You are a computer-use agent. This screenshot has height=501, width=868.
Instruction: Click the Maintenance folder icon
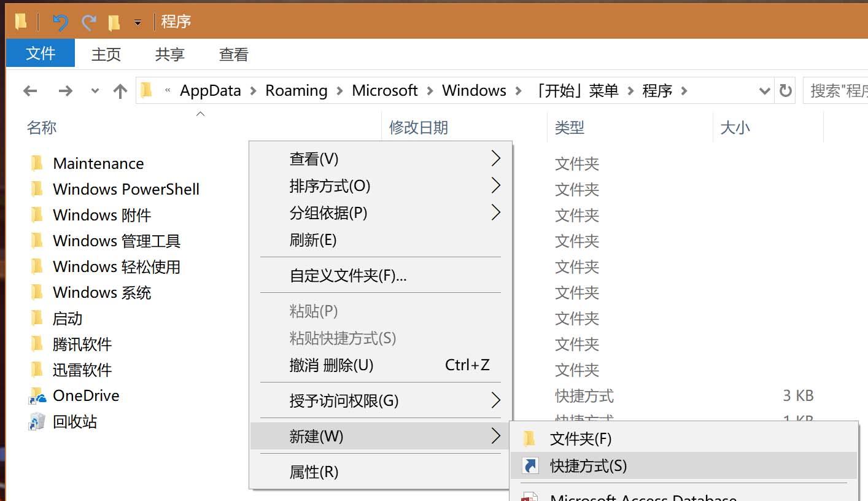(37, 163)
